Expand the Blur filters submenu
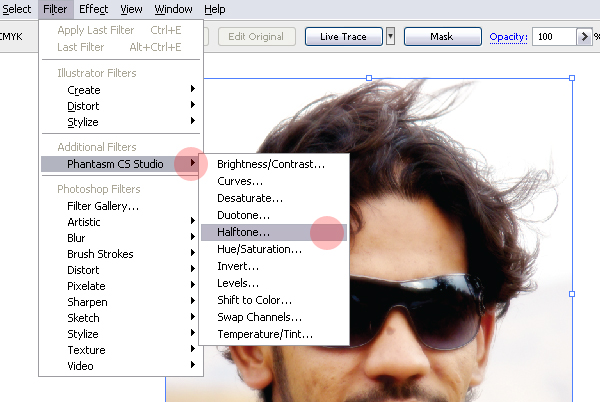The image size is (600, 402). click(121, 238)
